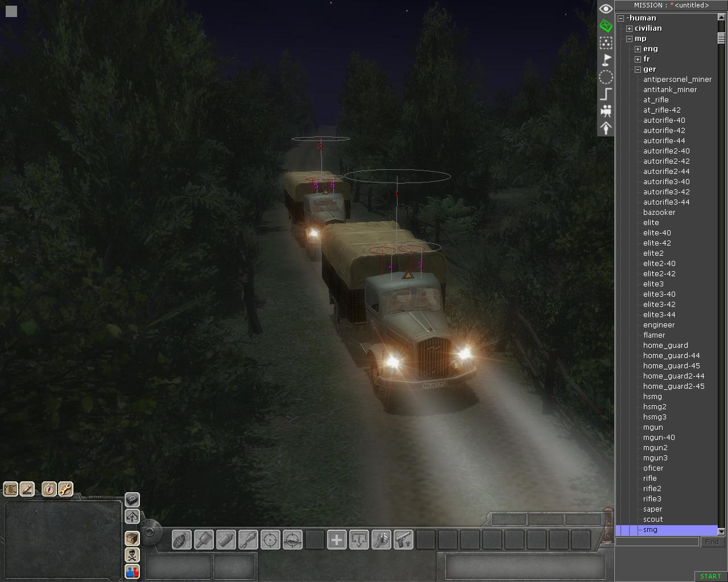Expand the fr tree node
The image size is (728, 582).
click(x=638, y=59)
